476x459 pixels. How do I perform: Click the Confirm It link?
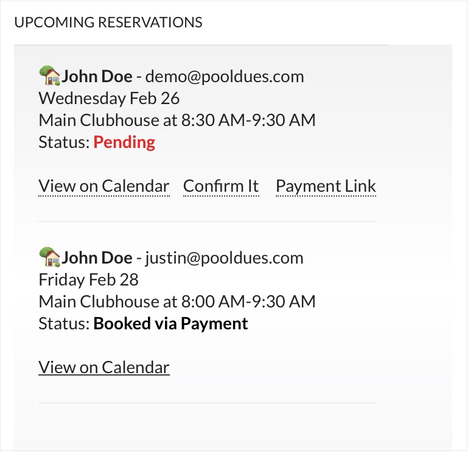[x=221, y=186]
